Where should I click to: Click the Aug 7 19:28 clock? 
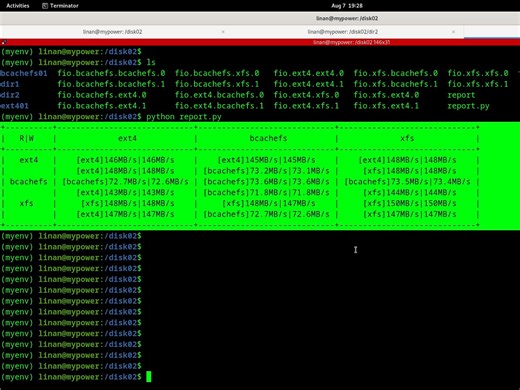347,6
